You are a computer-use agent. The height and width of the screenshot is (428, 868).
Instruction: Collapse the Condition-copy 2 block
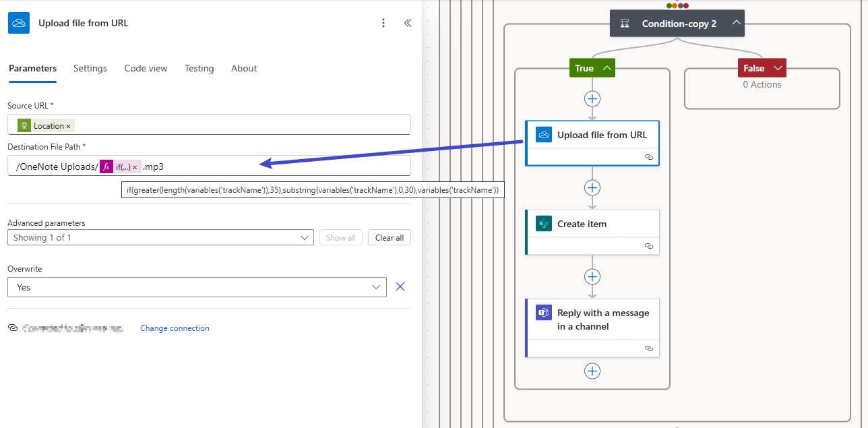737,24
